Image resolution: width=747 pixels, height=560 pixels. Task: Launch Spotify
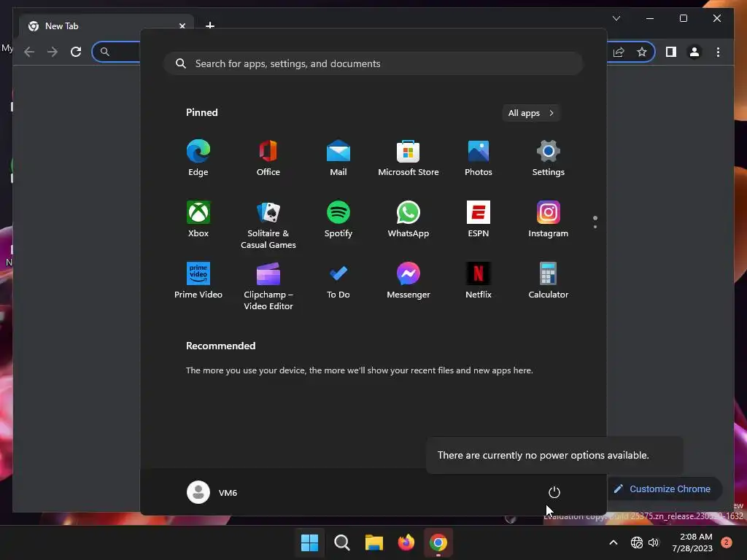click(338, 219)
